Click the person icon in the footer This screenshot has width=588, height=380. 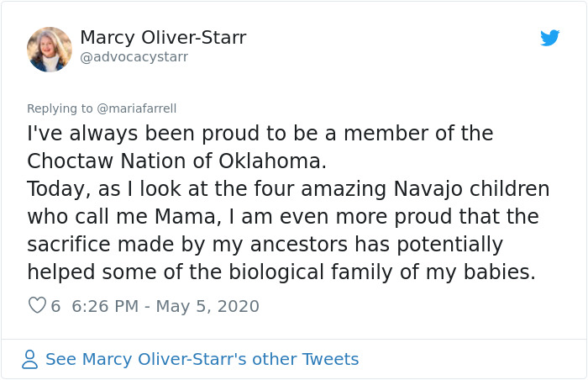pos(30,360)
